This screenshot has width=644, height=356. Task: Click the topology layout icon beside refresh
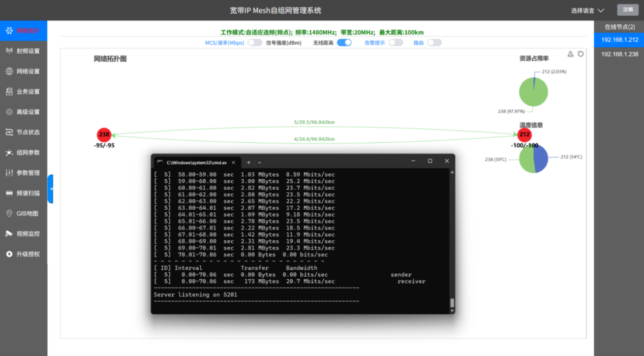570,54
